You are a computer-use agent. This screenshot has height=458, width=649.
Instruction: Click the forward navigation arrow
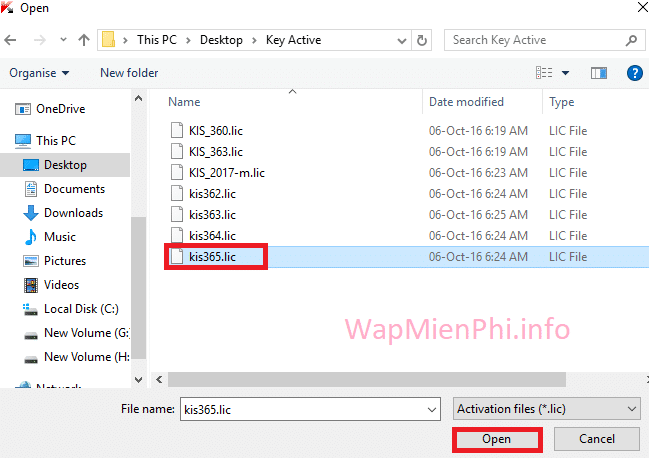(x=40, y=40)
